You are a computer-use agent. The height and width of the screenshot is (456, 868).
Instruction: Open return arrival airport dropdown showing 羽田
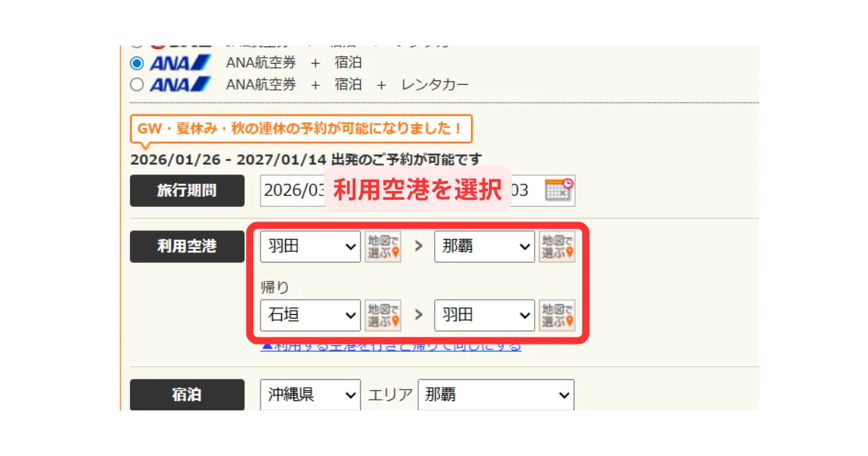[484, 315]
